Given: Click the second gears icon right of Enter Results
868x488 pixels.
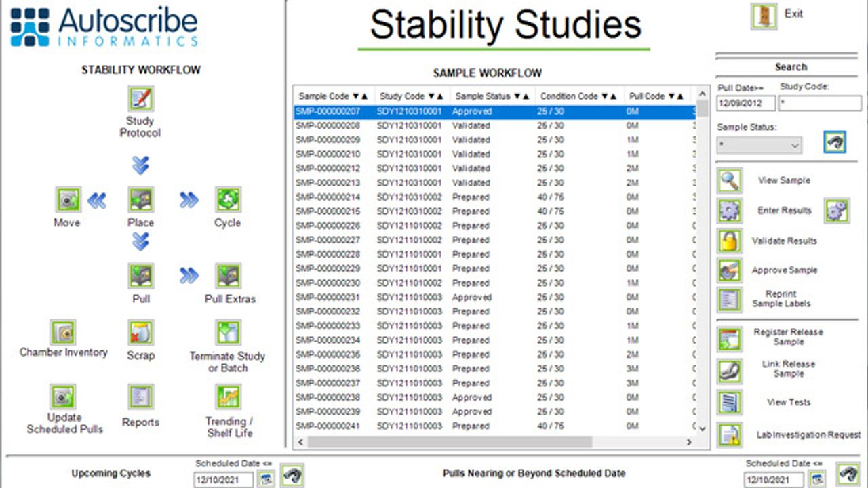Looking at the screenshot, I should click(837, 211).
